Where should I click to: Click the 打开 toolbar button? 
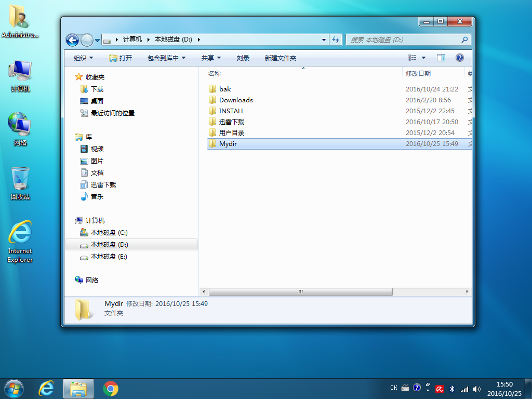(x=121, y=58)
